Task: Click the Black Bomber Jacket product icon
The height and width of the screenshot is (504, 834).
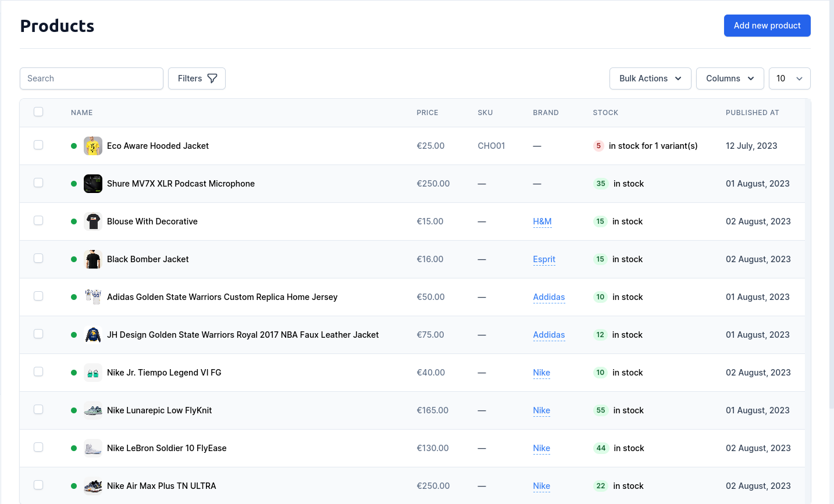Action: (x=93, y=259)
